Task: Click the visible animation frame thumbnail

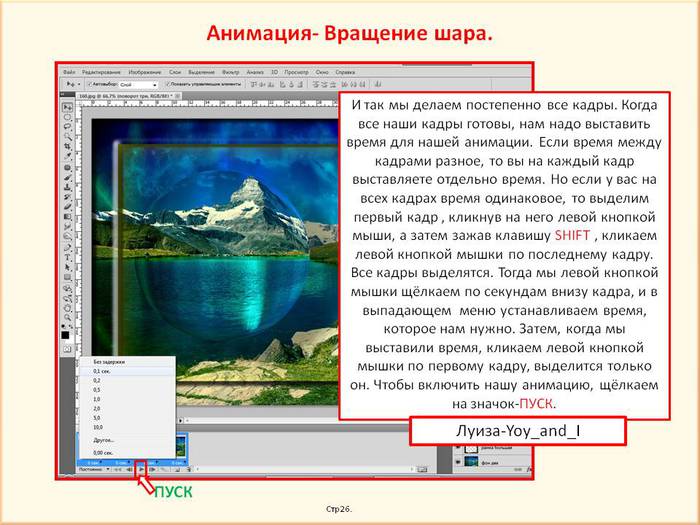Action: (x=181, y=446)
